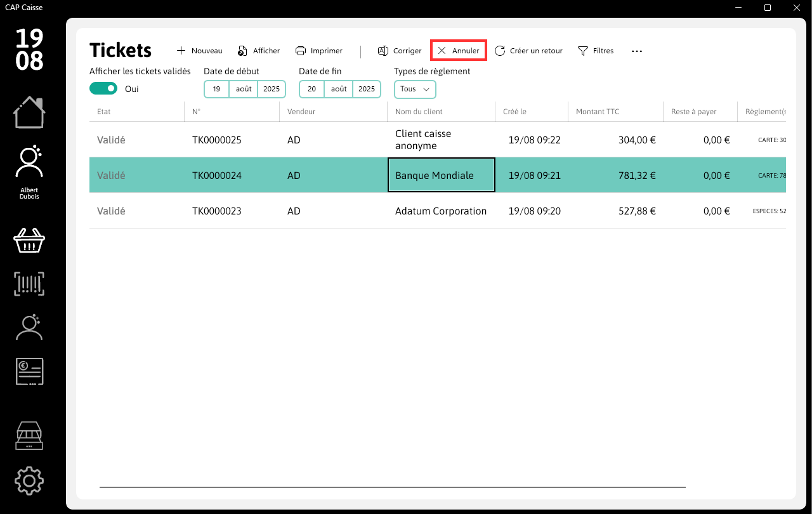Sort by Etat column header
Screen dimensions: 812x514
coord(137,112)
